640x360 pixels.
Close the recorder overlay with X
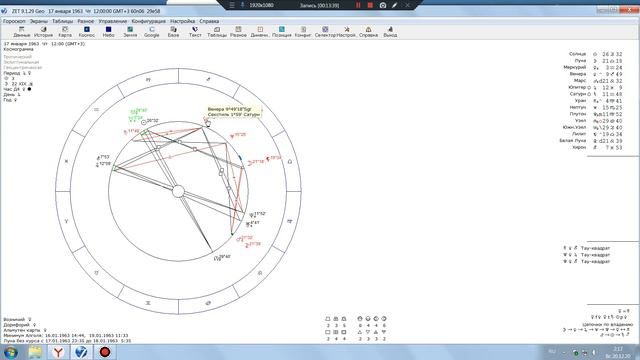tap(407, 5)
